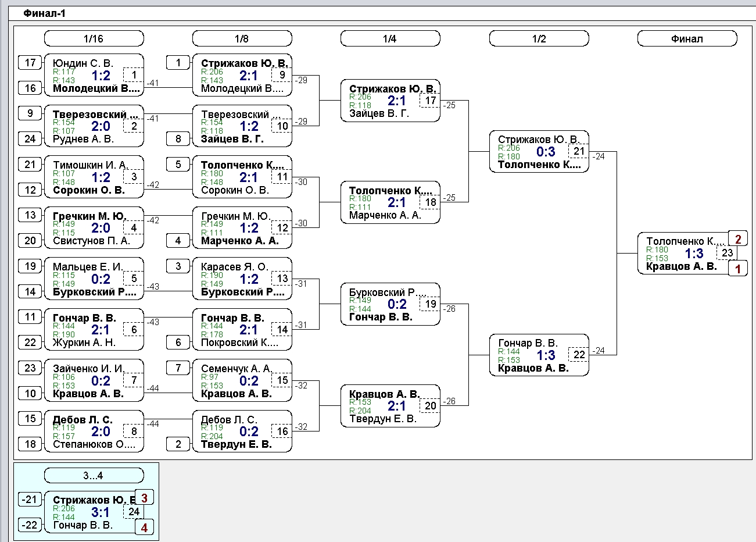Screen dimensions: 756x542
Task: Click seed box 24 beside Руднев
Action: tap(30, 139)
